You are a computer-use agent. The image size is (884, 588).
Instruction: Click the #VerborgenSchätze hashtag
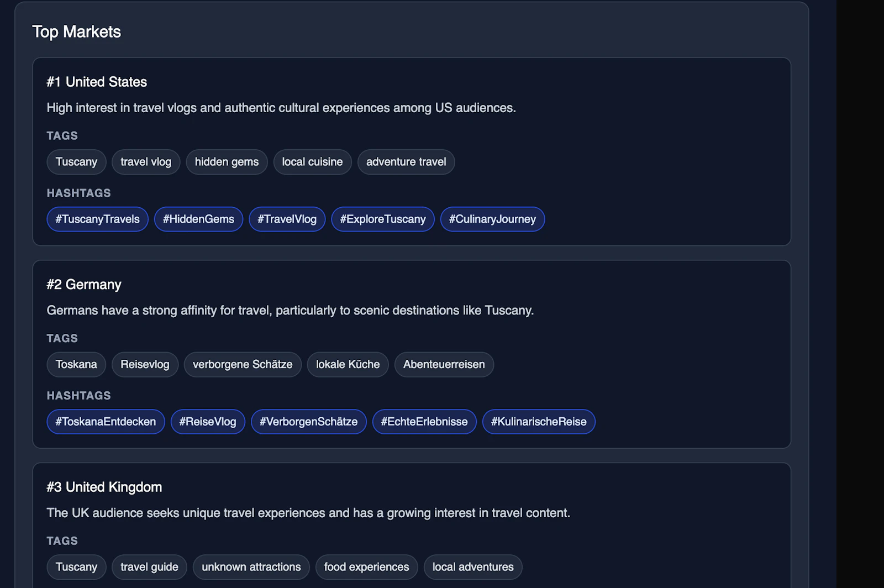tap(309, 422)
